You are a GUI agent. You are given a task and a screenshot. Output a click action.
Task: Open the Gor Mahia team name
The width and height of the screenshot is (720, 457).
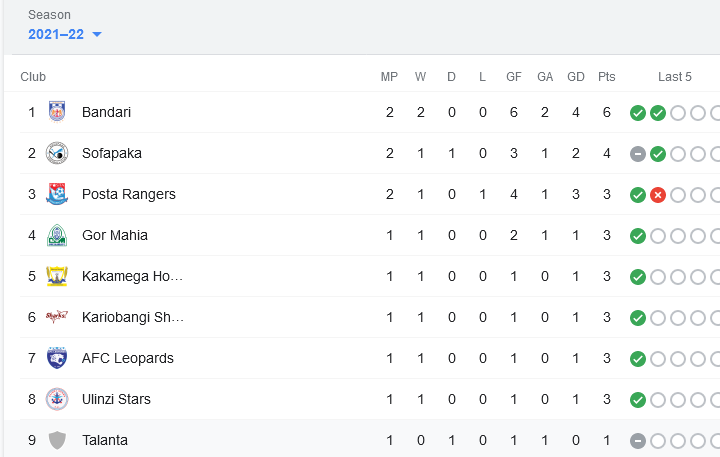(x=115, y=235)
